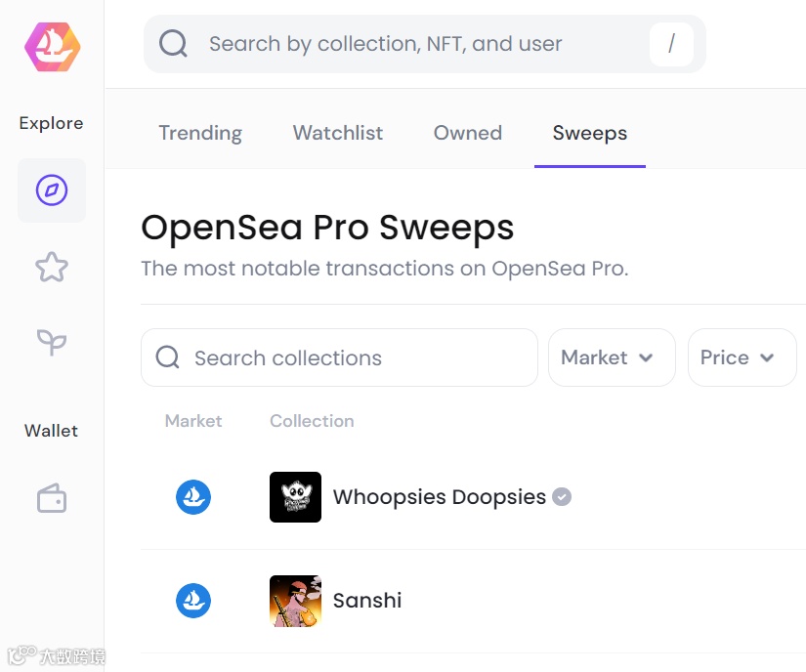The image size is (806, 672).
Task: Expand the Price filter dropdown
Action: click(x=742, y=357)
